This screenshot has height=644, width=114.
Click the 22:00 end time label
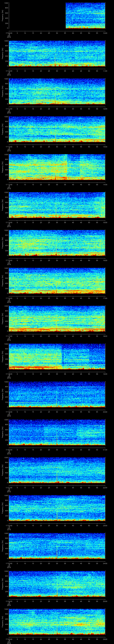105,487
